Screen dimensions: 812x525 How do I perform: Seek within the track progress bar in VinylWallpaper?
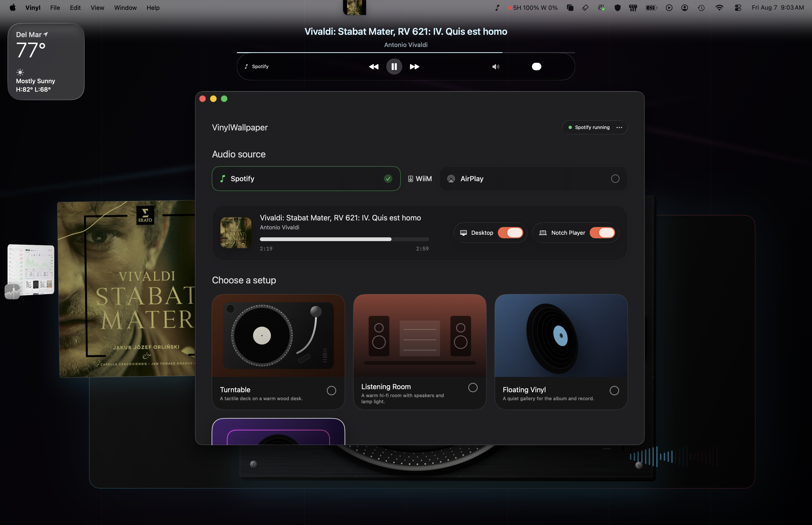click(x=344, y=239)
